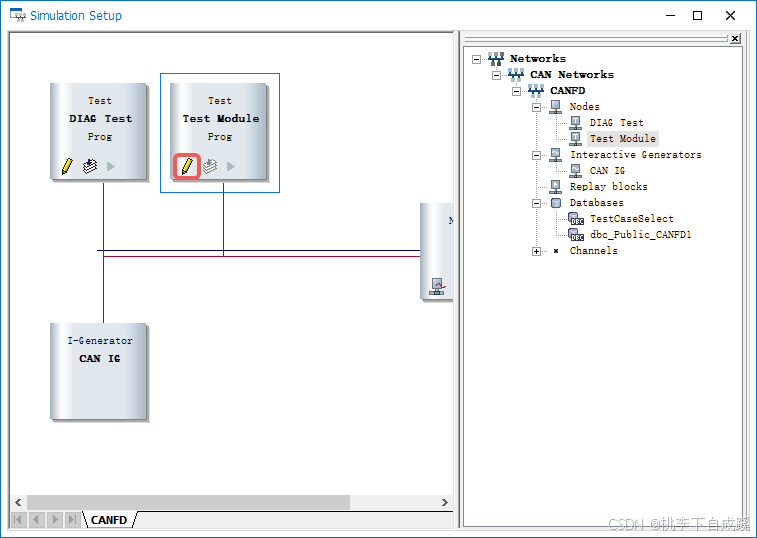Screen dimensions: 757x538
Task: Select Test Module in the tree
Action: 623,139
